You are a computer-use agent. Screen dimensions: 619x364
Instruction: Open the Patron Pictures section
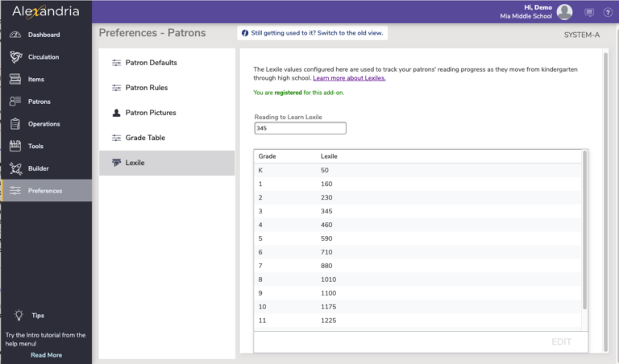pos(150,113)
